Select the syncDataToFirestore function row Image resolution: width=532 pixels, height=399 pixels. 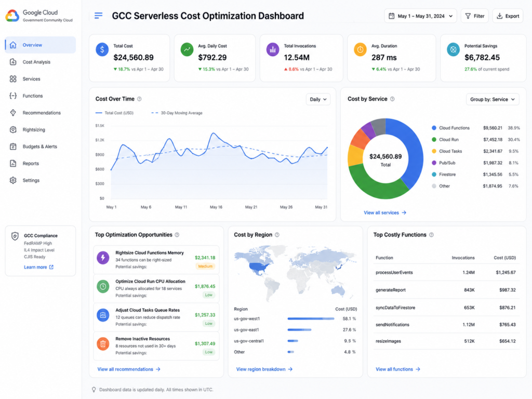point(445,308)
